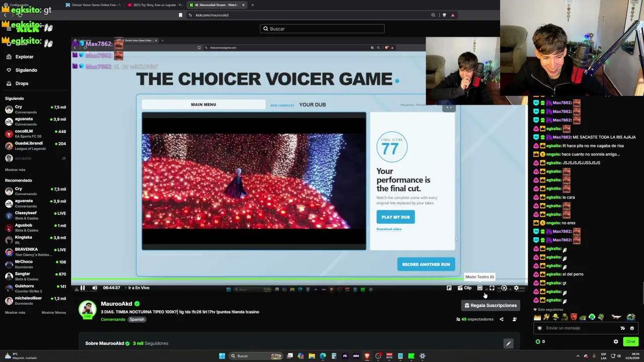Collapse list with 'Mostrar Menos'

coord(53,312)
